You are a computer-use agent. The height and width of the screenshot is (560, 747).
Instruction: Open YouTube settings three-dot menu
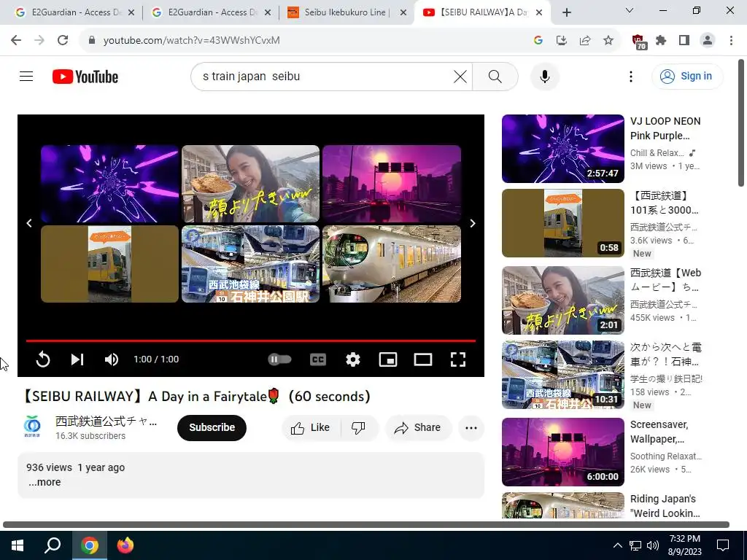click(x=631, y=76)
